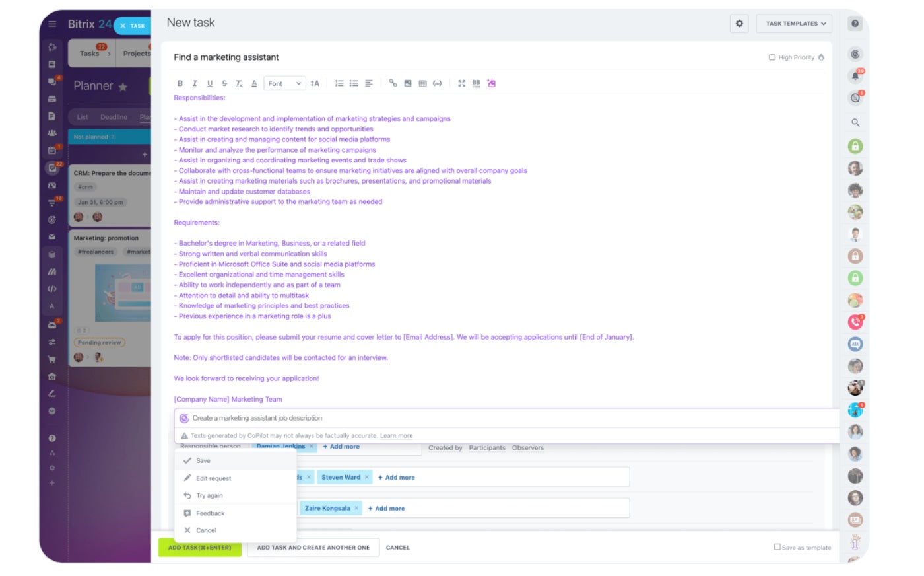This screenshot has width=924, height=576.
Task: Click the Created by link
Action: coord(445,448)
